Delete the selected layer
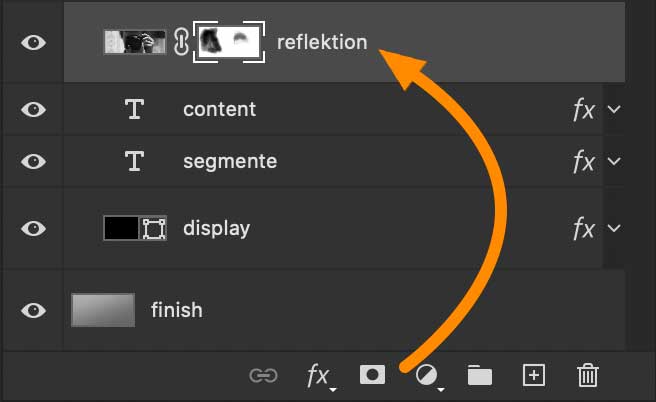The width and height of the screenshot is (656, 402). click(588, 375)
